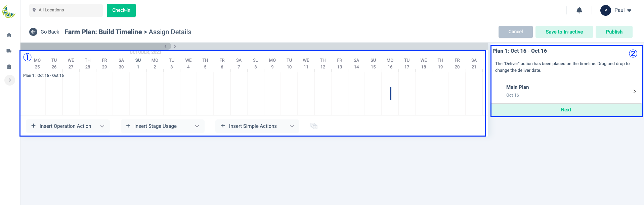
Task: Click the Cancel button
Action: 515,32
